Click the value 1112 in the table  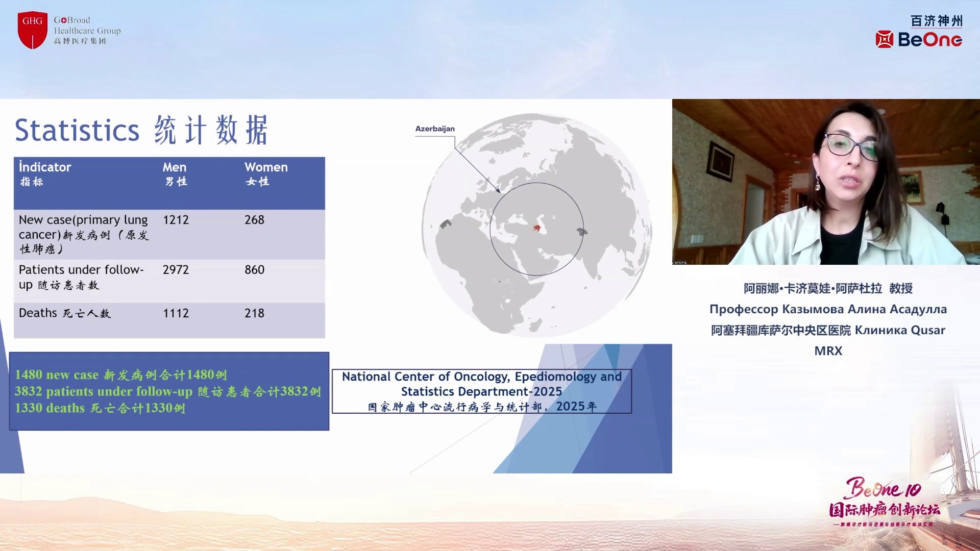point(176,313)
